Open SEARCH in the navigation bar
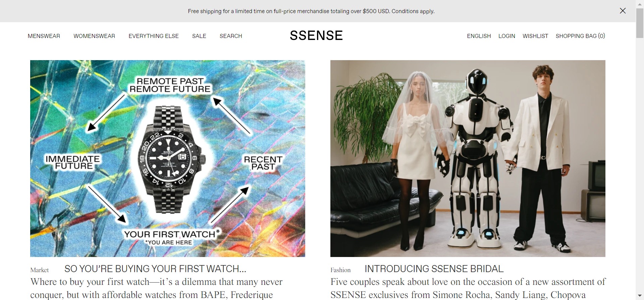 pyautogui.click(x=231, y=36)
